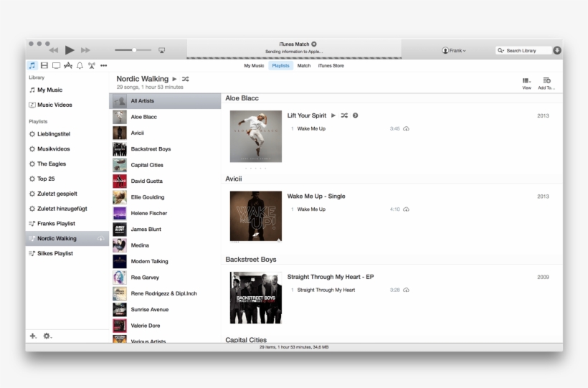Click the Add To button
The width and height of the screenshot is (588, 388).
(546, 83)
